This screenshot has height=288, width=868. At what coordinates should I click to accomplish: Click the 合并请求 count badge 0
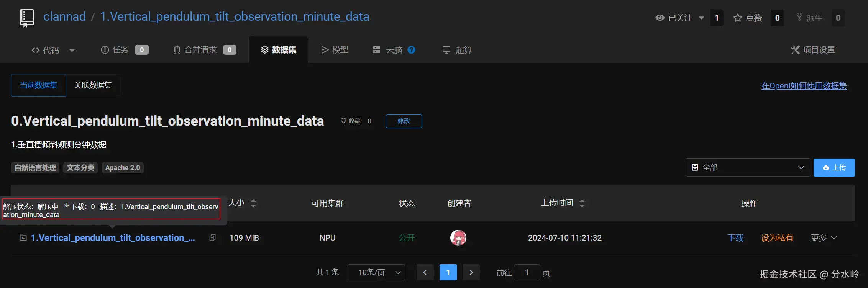coord(230,50)
